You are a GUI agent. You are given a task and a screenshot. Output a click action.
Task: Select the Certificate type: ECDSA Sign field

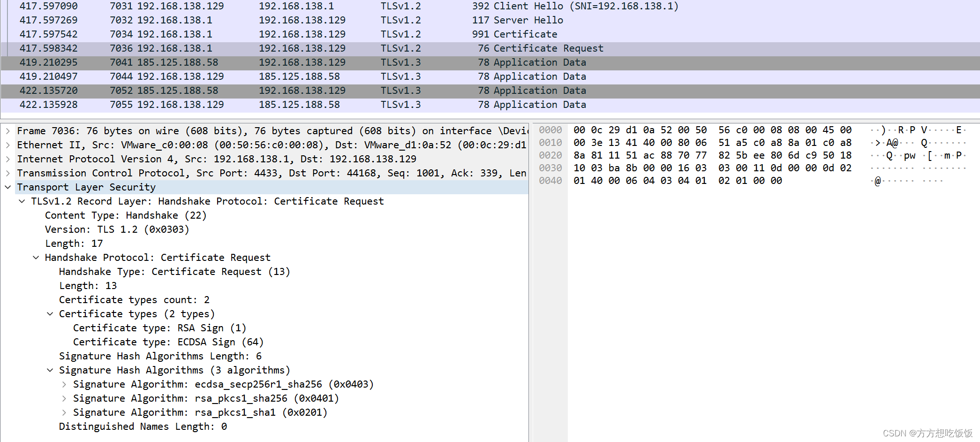[168, 342]
